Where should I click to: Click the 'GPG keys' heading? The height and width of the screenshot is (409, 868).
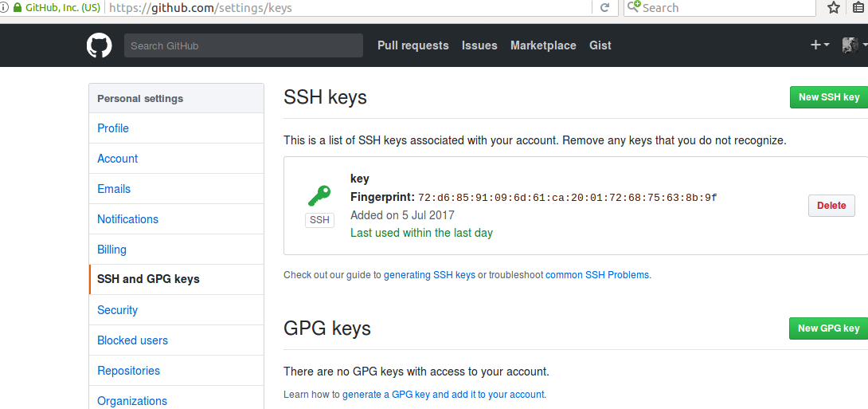(x=326, y=328)
